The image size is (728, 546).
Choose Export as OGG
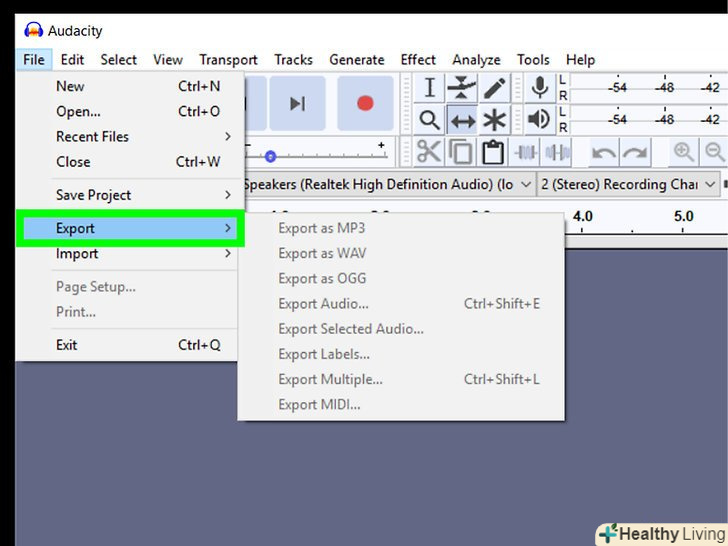click(x=401, y=278)
